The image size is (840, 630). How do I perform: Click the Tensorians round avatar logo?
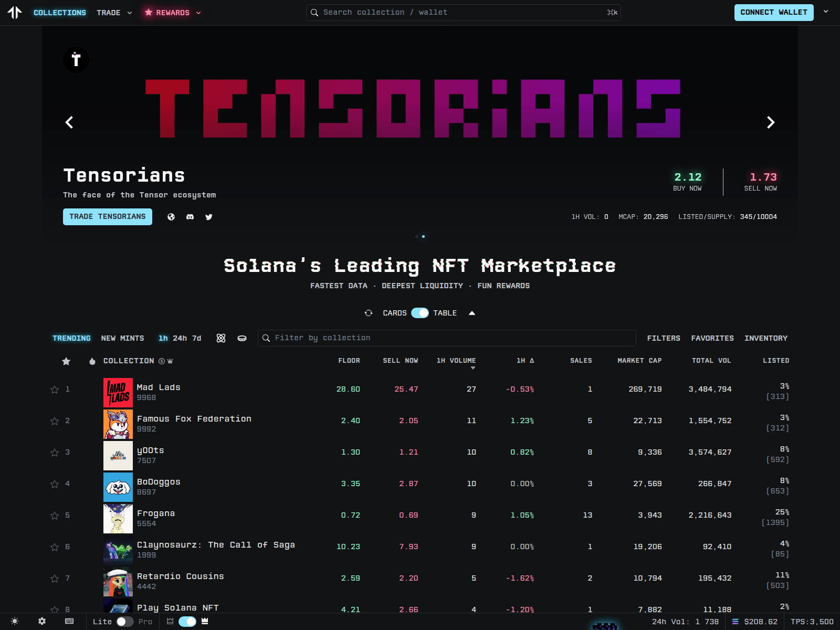[76, 59]
